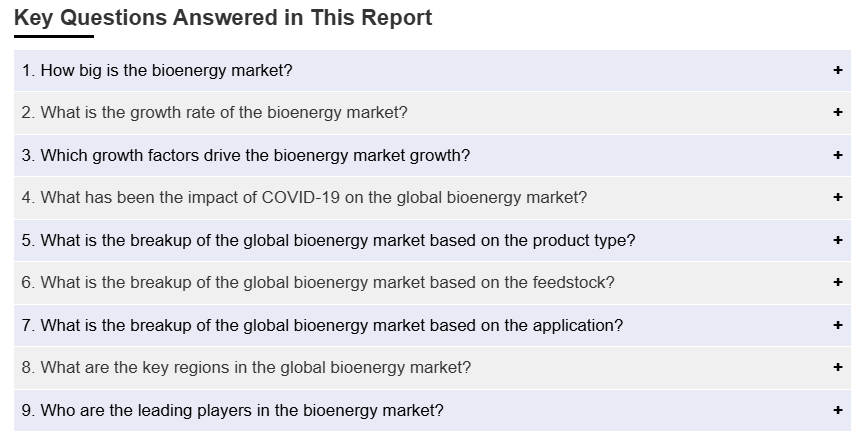Expand the "What is the growth rate" question text

(214, 113)
